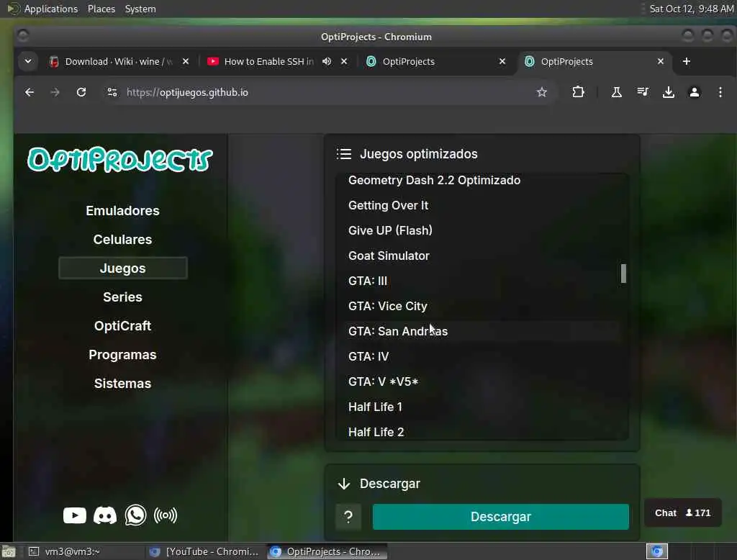Open the Programas section

pyautogui.click(x=122, y=355)
